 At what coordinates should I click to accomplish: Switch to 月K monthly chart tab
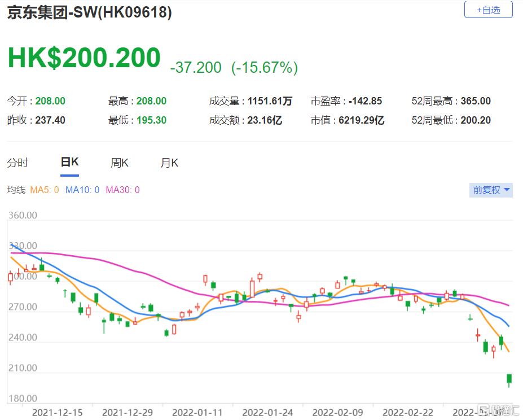tap(169, 163)
